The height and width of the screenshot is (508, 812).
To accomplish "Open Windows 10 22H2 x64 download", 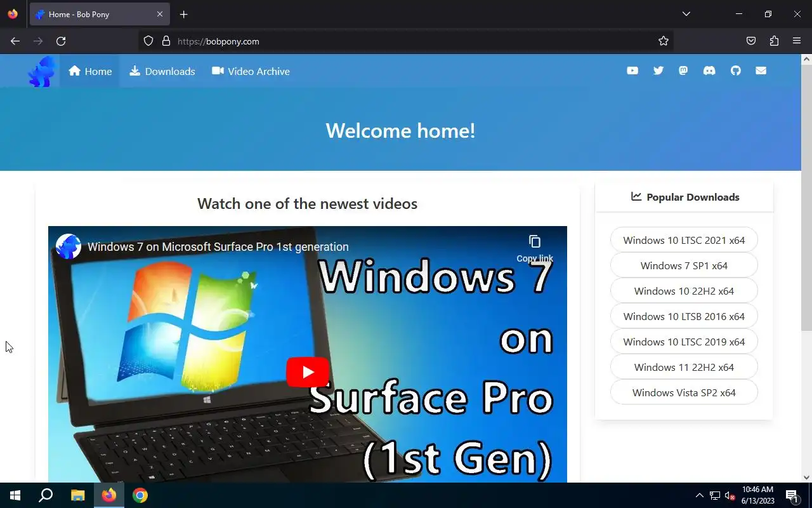I will pos(684,291).
